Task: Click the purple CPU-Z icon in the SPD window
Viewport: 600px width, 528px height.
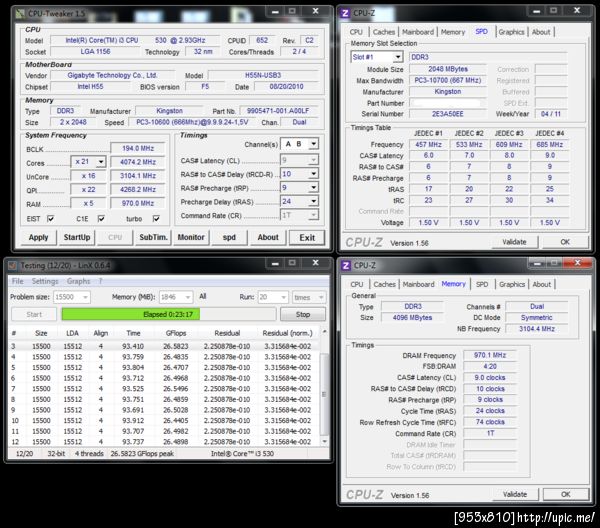Action: (347, 12)
